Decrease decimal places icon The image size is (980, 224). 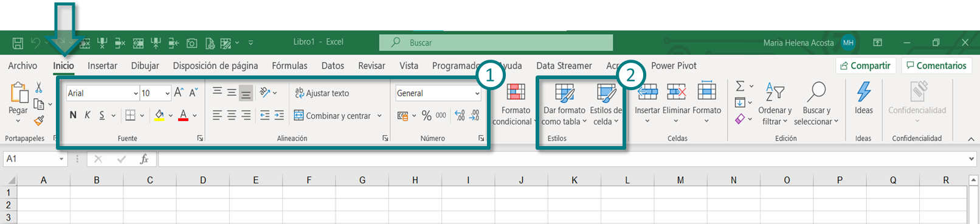pos(474,115)
